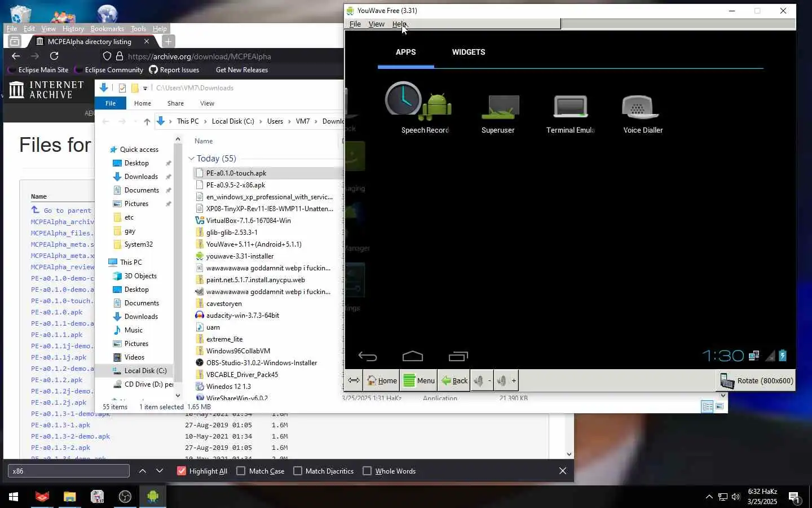
Task: Click the YouWave resize arrows icon
Action: point(354,380)
